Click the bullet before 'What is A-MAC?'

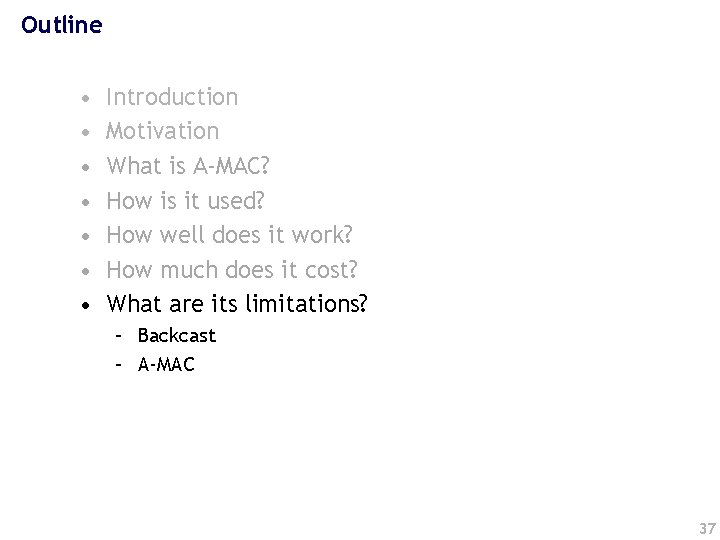click(85, 167)
